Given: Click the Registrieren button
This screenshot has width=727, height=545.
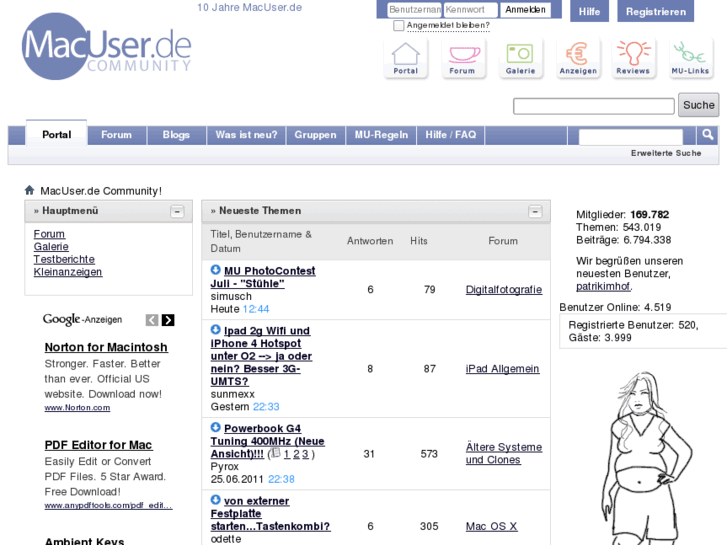Looking at the screenshot, I should [x=657, y=11].
